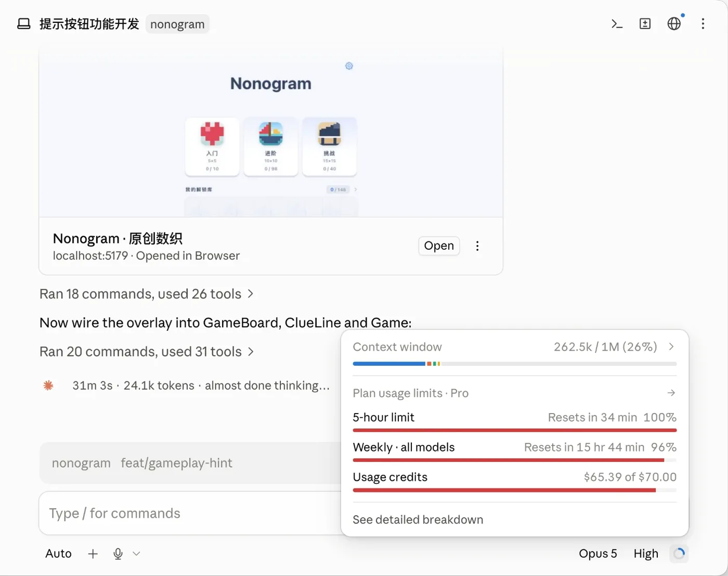Click "localhost:5179 · Opened in Browser" text
Screen dimensions: 728x576
[x=146, y=256]
